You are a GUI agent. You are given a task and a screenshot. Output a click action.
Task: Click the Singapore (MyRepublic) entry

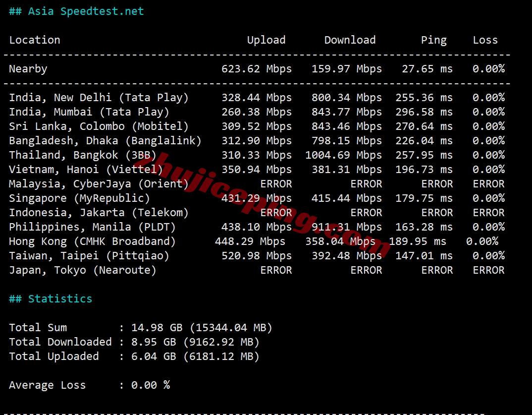click(x=79, y=198)
